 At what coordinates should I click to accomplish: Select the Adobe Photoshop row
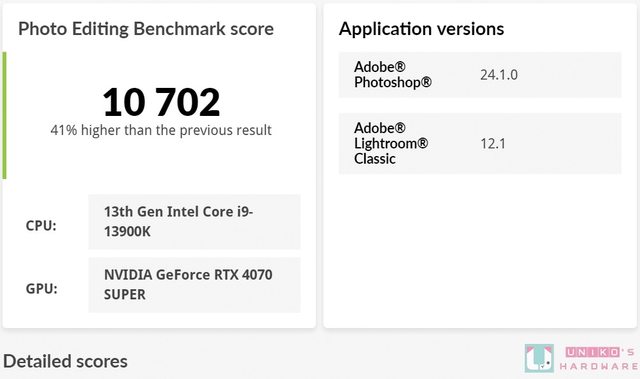coord(480,75)
